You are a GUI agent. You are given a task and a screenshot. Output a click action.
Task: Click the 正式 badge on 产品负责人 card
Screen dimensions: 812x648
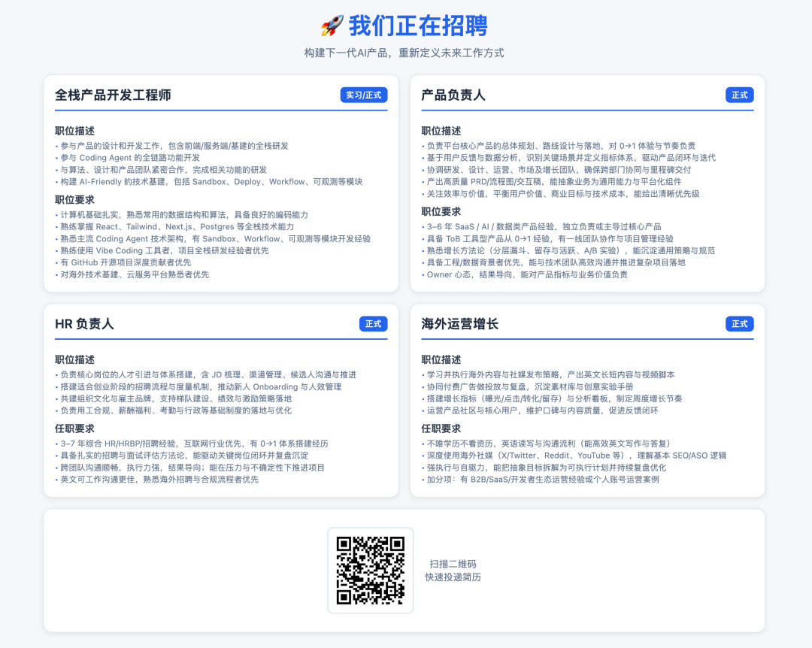pyautogui.click(x=740, y=95)
